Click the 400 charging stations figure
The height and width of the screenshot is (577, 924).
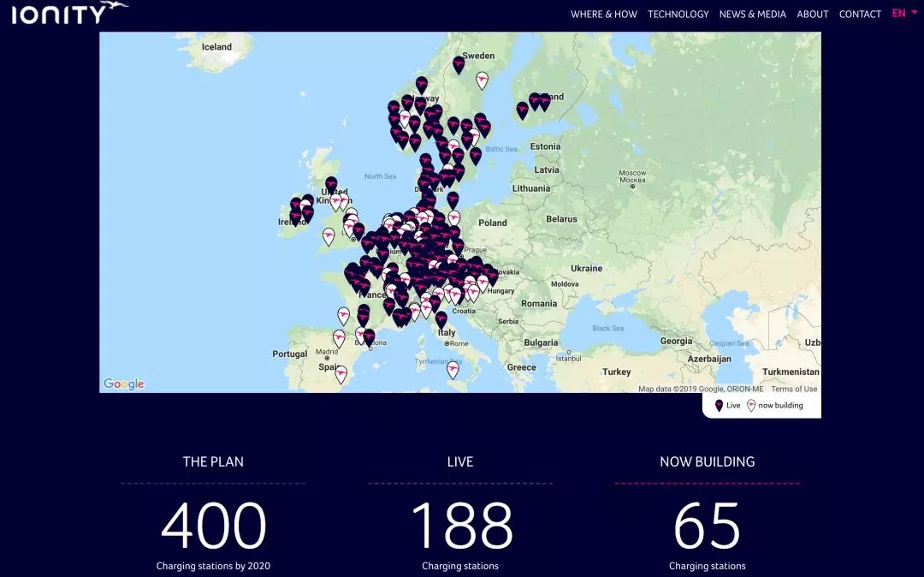pos(213,525)
